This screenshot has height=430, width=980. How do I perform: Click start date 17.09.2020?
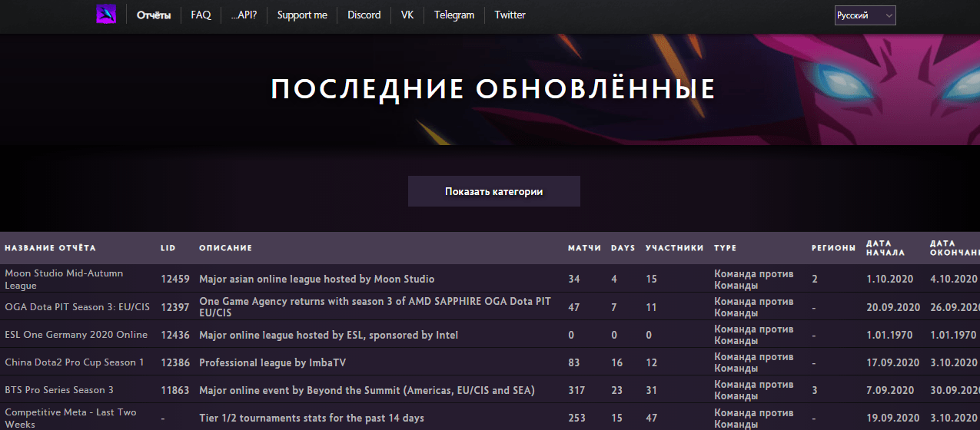click(893, 362)
